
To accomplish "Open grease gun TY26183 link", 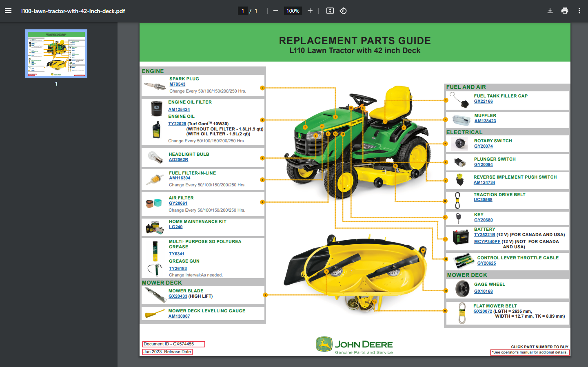I will (x=178, y=269).
